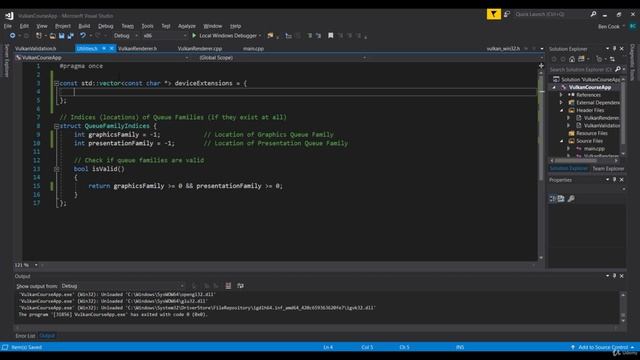This screenshot has height=360, width=640.
Task: Switch to the VulkanRenderer.cpp tab
Action: point(200,49)
